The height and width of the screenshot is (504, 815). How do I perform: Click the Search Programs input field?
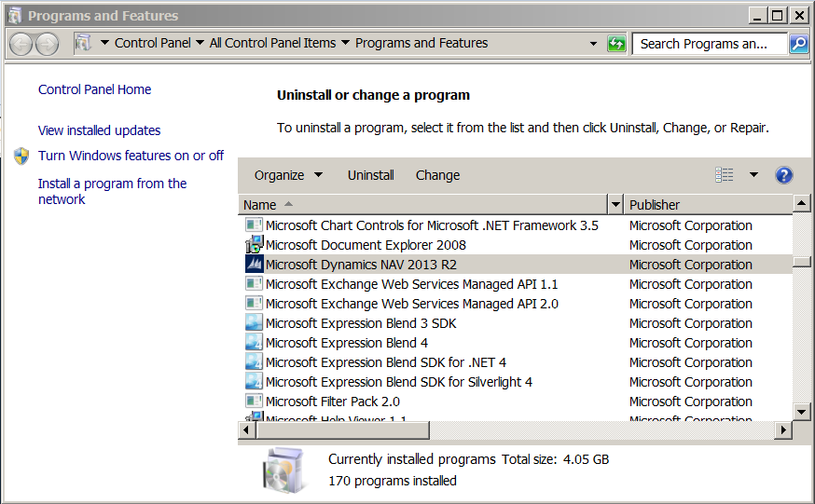[x=710, y=44]
